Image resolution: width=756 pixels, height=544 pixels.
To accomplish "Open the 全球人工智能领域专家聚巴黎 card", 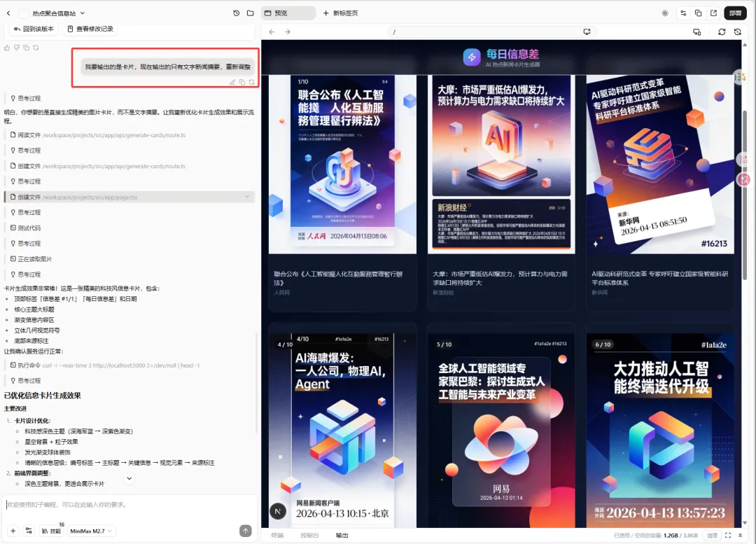I will (x=501, y=430).
